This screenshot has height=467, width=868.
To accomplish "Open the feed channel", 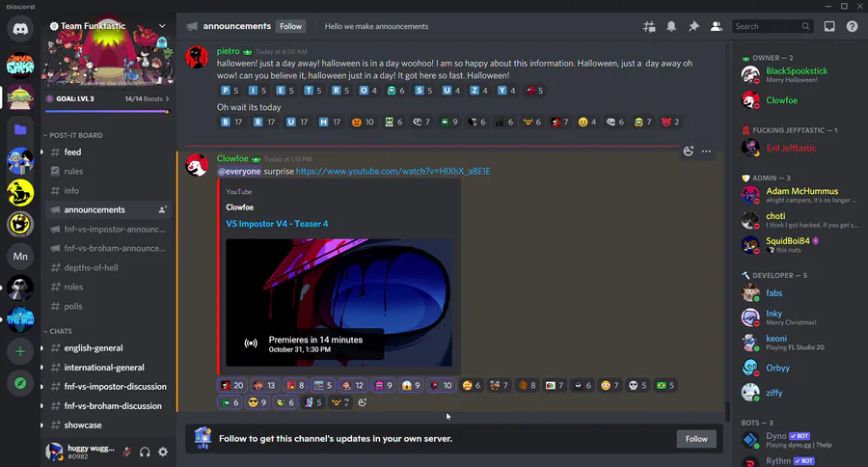I will [108, 152].
